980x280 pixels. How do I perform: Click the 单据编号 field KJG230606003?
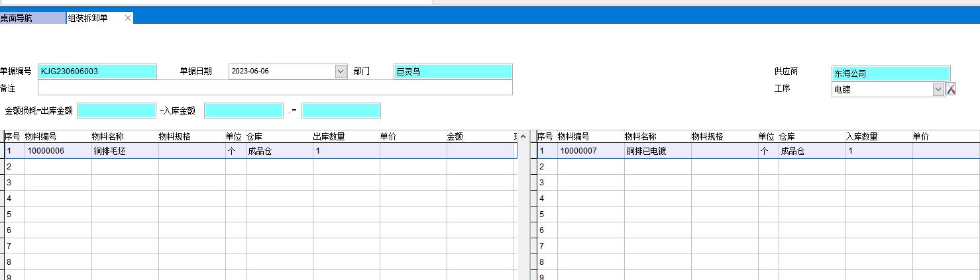(97, 71)
